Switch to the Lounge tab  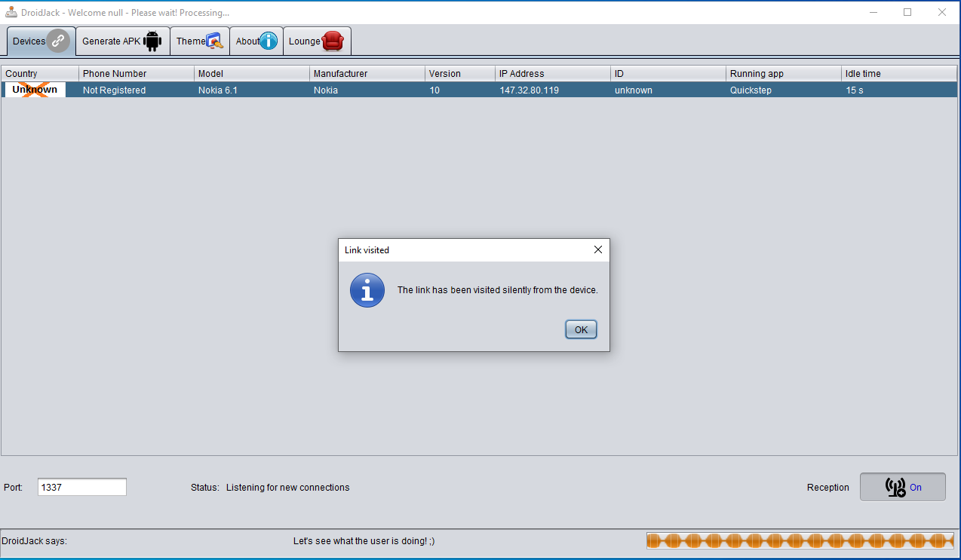[x=317, y=41]
